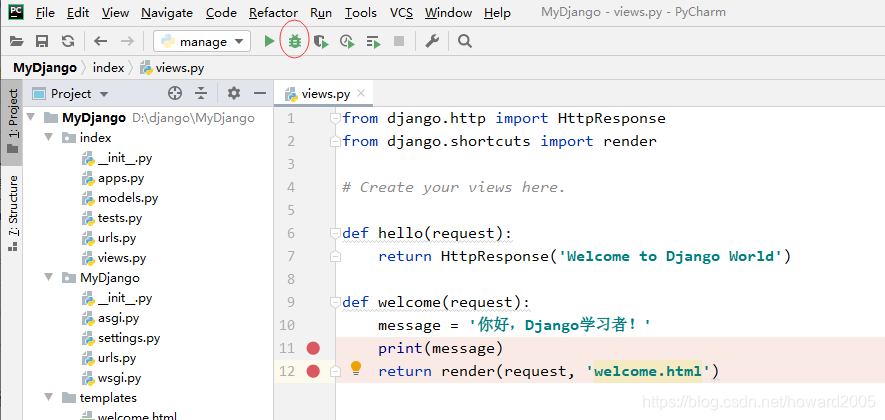Open Search Everywhere magnifier icon
This screenshot has width=885, height=420.
[x=465, y=41]
